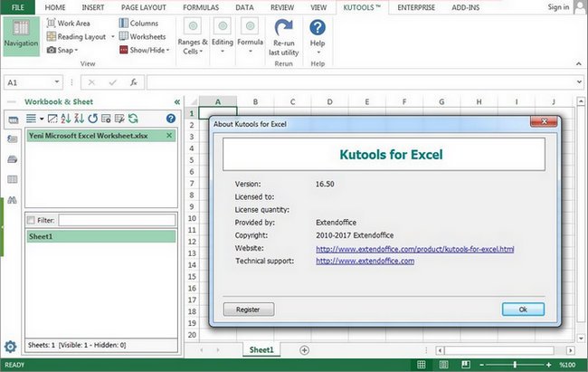Expand the Reading Layout dropdown arrow
The width and height of the screenshot is (588, 372).
(x=112, y=37)
